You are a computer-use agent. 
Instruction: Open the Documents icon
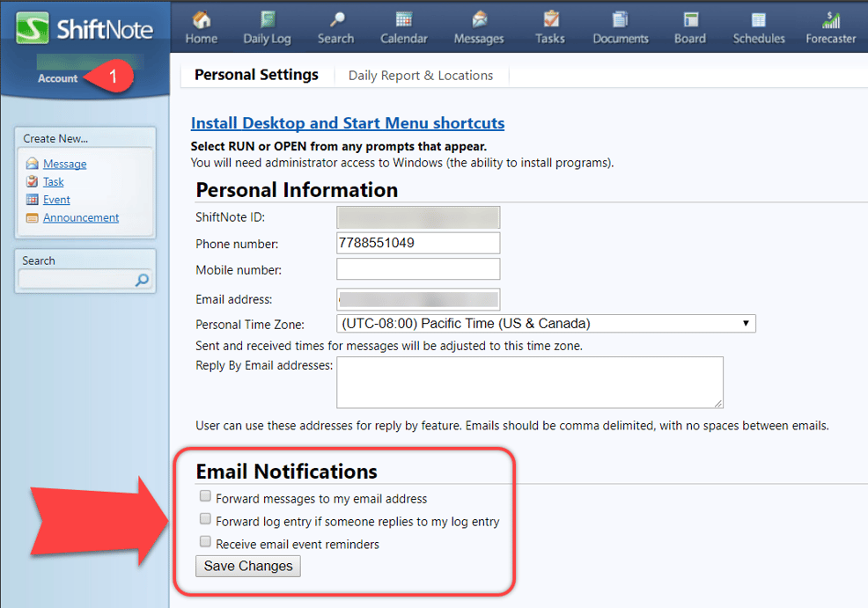(620, 20)
